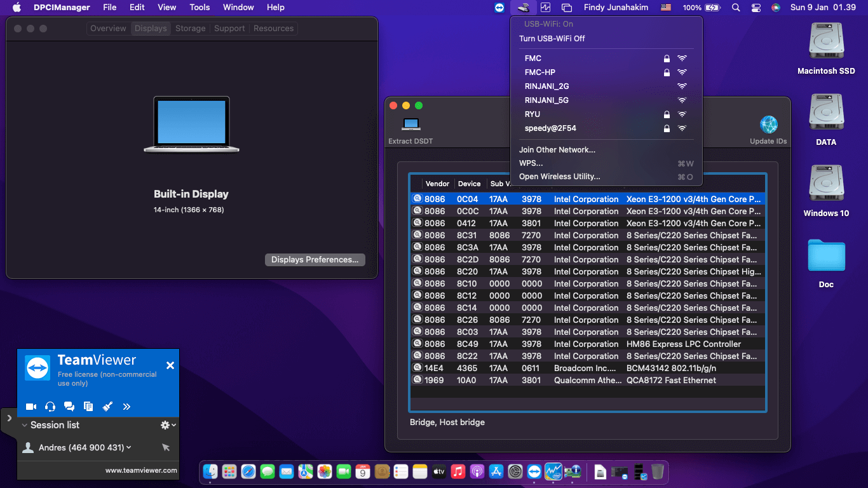This screenshot has height=488, width=868.
Task: Click the Siri icon in the menu bar
Action: 776,8
